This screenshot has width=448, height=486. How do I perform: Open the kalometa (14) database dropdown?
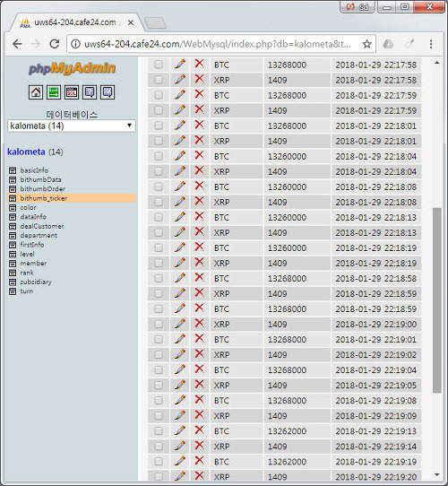coord(72,126)
